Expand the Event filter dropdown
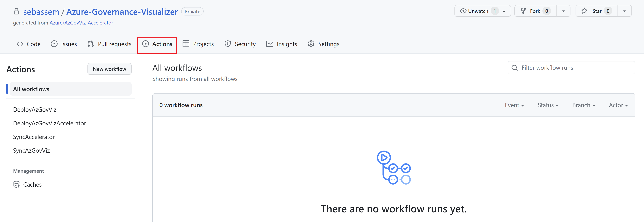644x222 pixels. tap(514, 105)
